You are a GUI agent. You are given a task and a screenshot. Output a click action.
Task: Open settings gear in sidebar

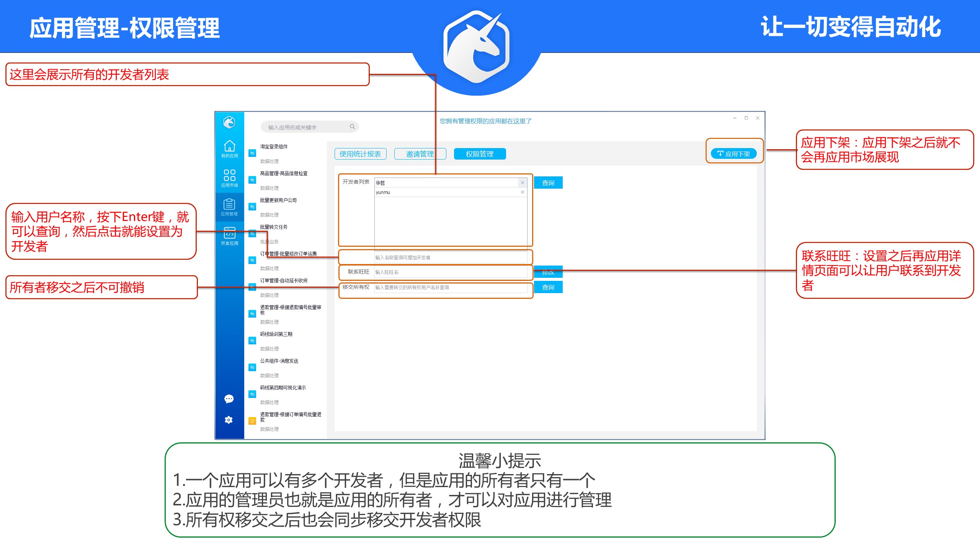coord(229,420)
